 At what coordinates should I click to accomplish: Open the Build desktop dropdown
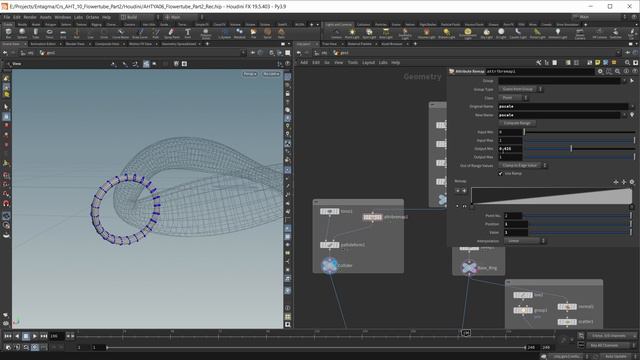[139, 17]
